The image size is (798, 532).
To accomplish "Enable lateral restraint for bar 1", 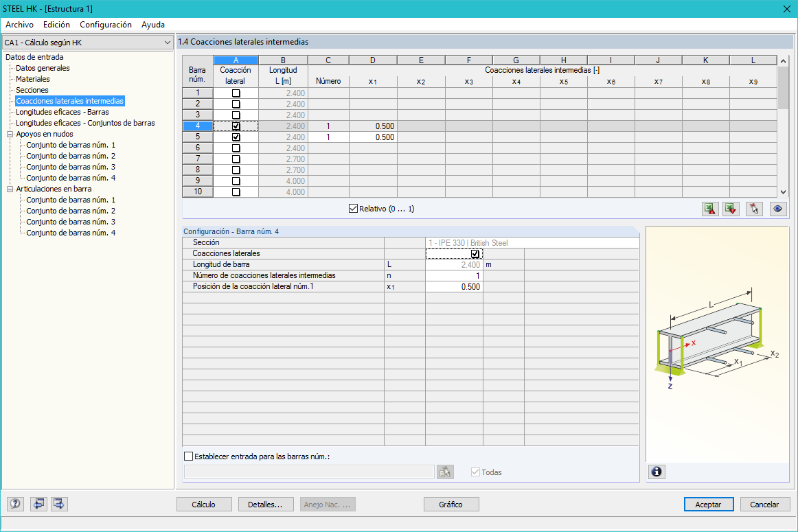I will [x=236, y=93].
